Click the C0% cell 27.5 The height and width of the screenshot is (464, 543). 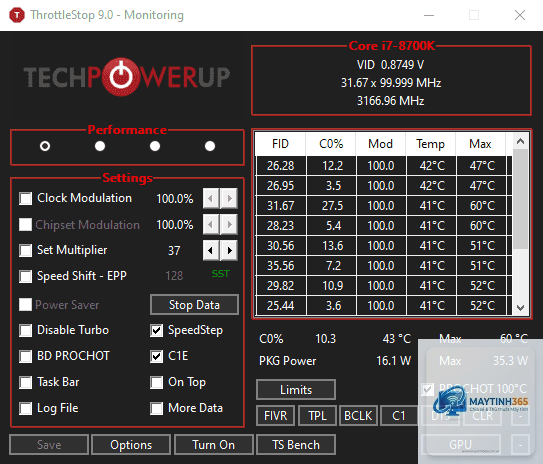(x=332, y=206)
